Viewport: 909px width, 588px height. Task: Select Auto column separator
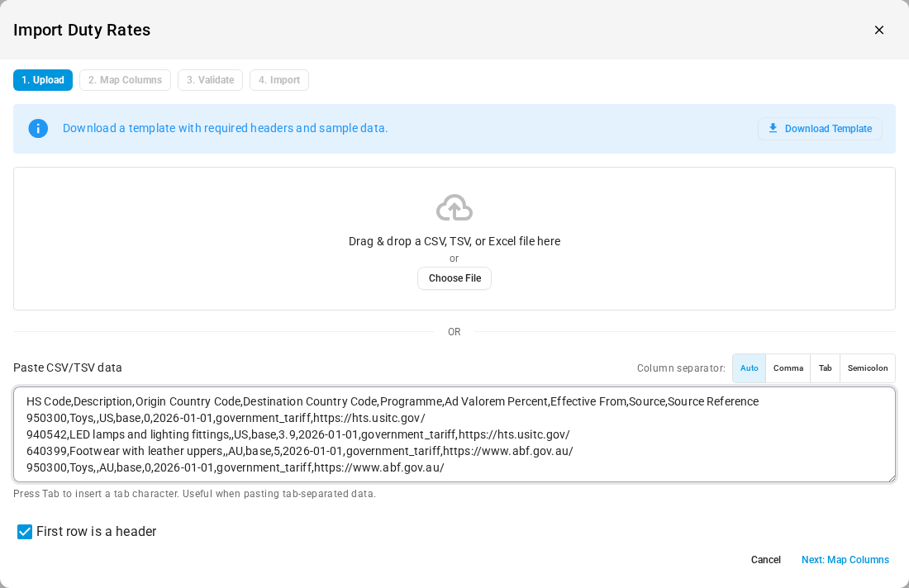pos(749,368)
